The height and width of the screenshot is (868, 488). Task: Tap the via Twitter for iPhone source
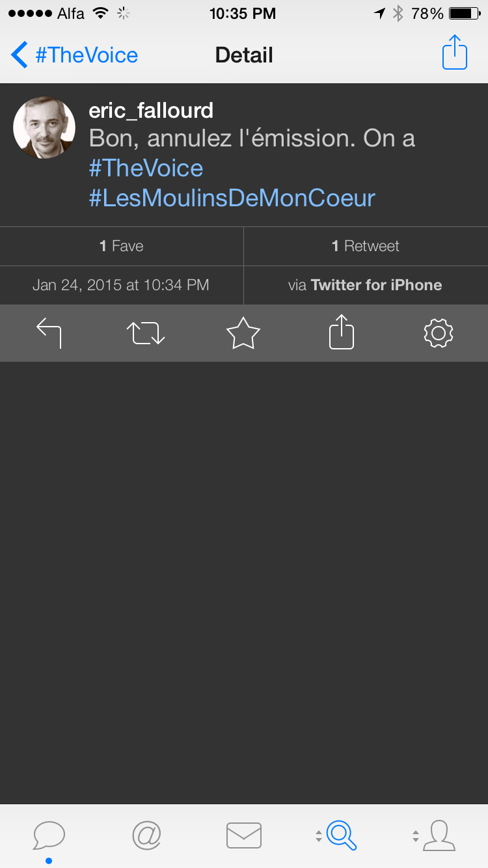365,285
